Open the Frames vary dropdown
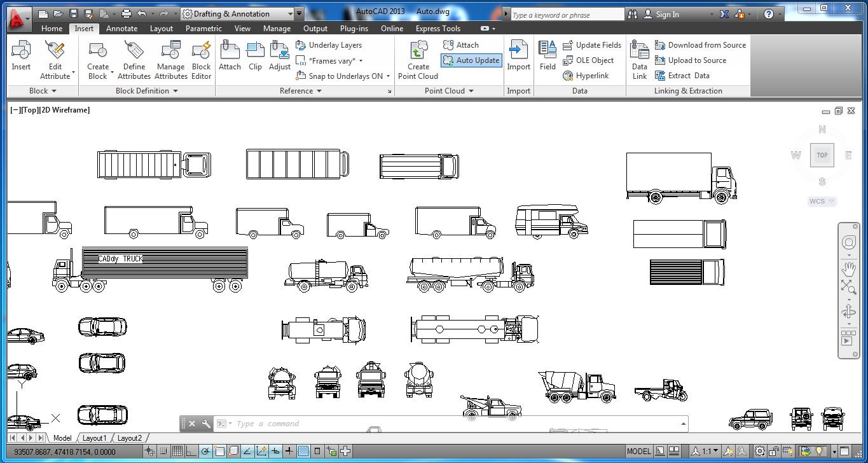The height and width of the screenshot is (463, 868). [x=329, y=61]
